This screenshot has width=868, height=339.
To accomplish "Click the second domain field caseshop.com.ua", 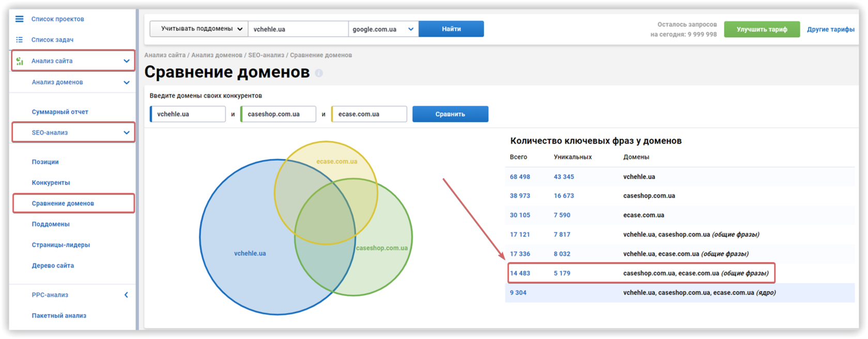I will pos(278,114).
